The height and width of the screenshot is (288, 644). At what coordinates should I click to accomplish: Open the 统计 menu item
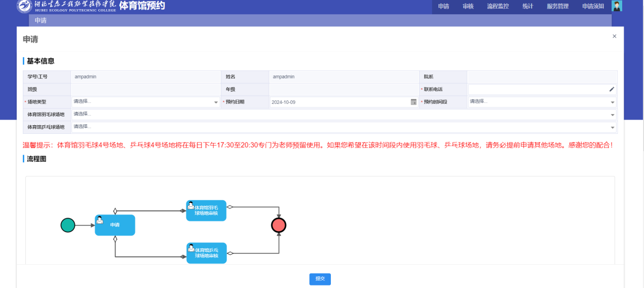pos(527,7)
